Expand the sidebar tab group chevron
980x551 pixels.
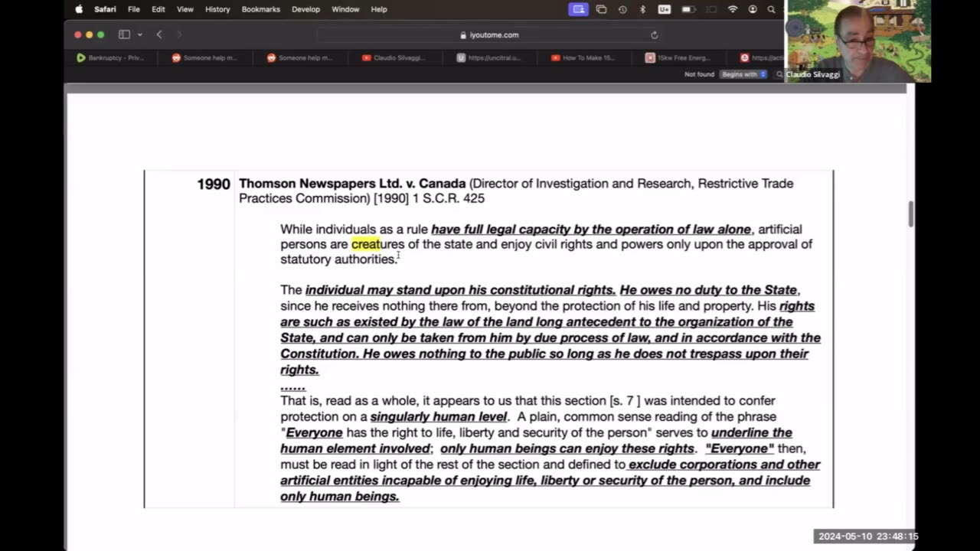pyautogui.click(x=139, y=34)
